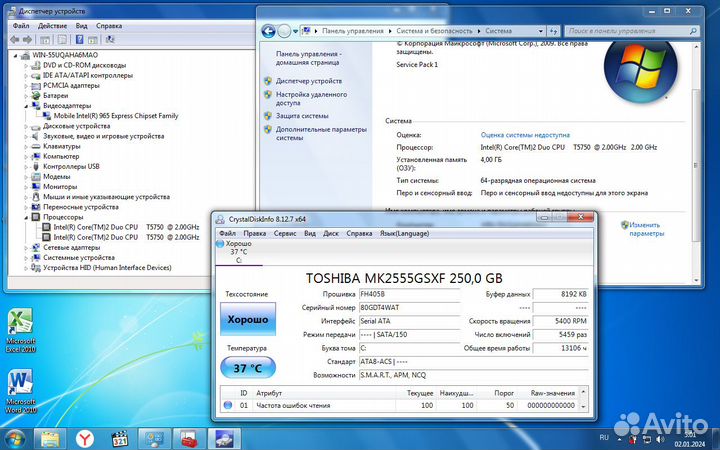Click the Хорошо health status button
The image size is (720, 450).
tap(248, 319)
